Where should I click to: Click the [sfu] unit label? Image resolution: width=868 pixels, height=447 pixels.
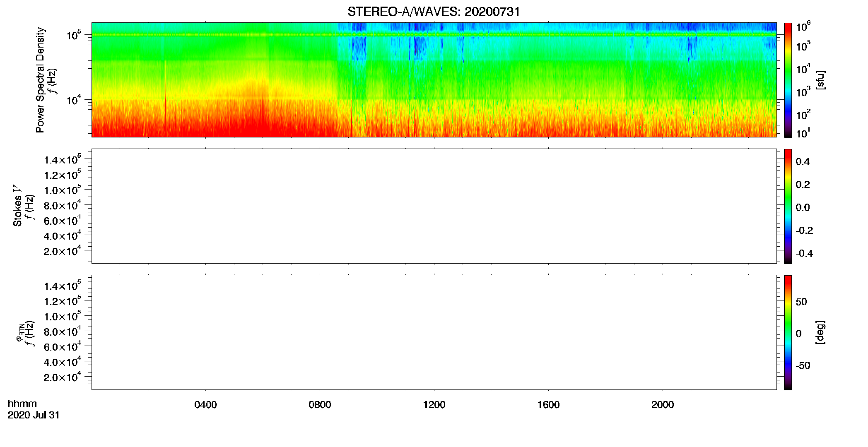(820, 80)
